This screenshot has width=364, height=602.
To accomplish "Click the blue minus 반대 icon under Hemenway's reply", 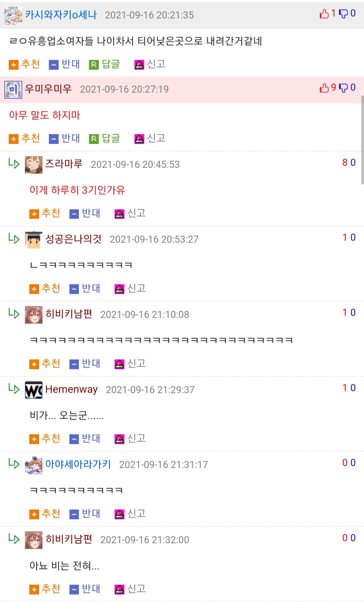I will (x=74, y=439).
